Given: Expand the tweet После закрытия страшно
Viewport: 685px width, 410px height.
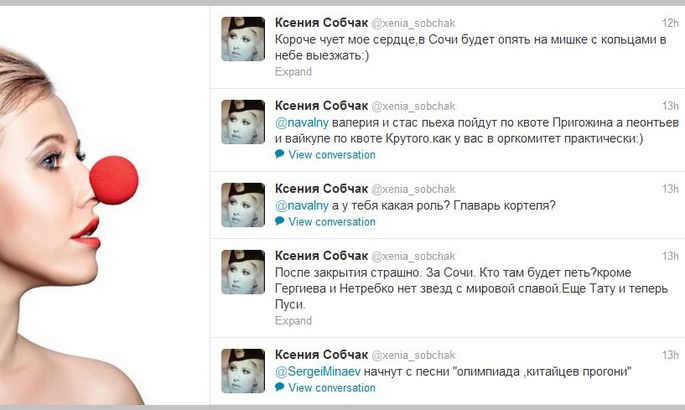Looking at the screenshot, I should [x=293, y=320].
